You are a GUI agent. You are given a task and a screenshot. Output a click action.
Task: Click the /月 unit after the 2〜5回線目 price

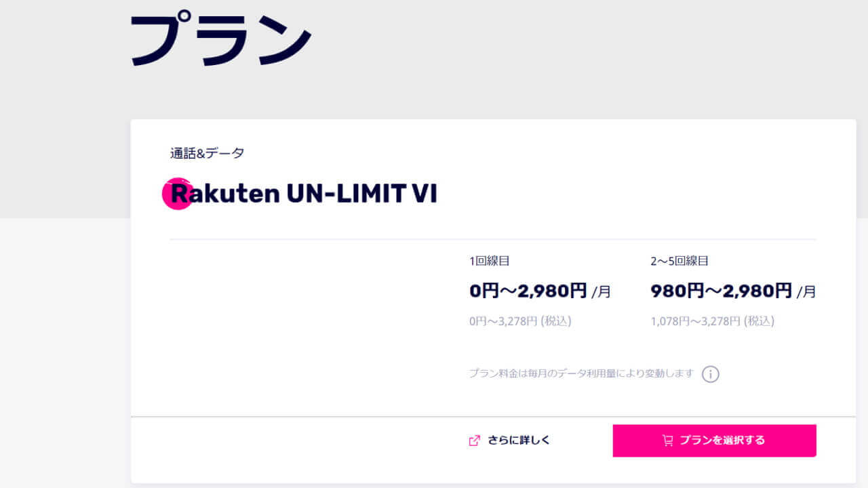pyautogui.click(x=806, y=293)
